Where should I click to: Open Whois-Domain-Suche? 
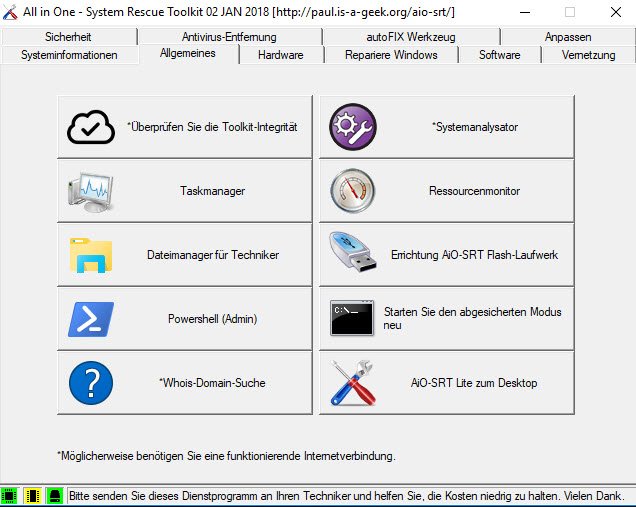[185, 383]
